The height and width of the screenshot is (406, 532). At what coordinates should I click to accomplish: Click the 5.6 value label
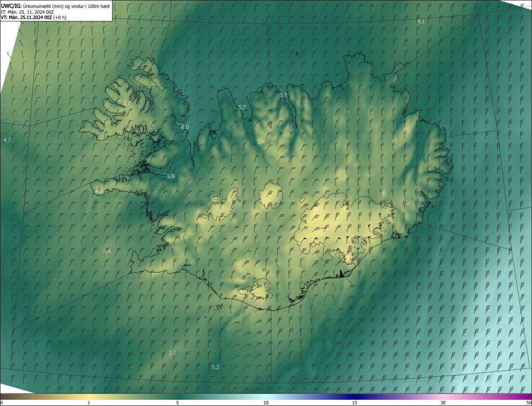(171, 176)
